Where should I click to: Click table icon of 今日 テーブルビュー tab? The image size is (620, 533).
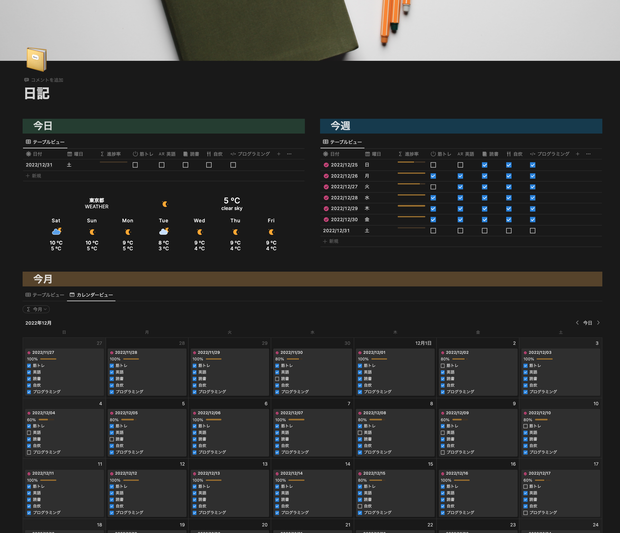point(28,142)
